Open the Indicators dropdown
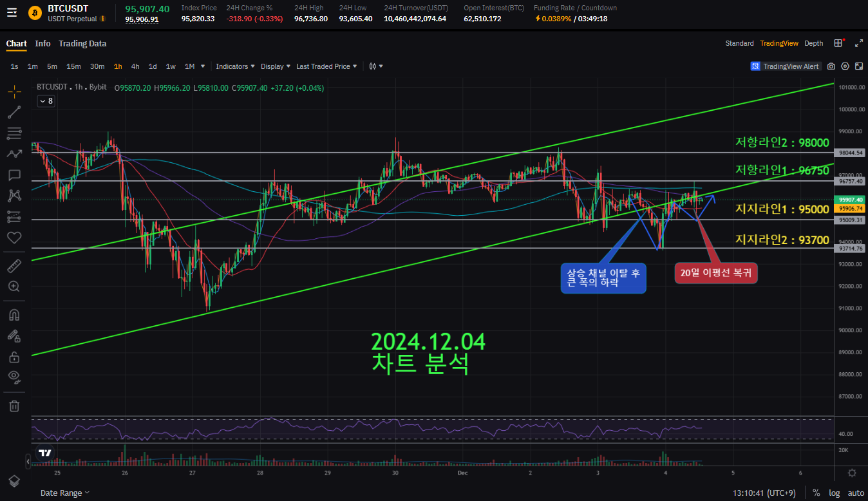The height and width of the screenshot is (501, 868). [x=235, y=66]
